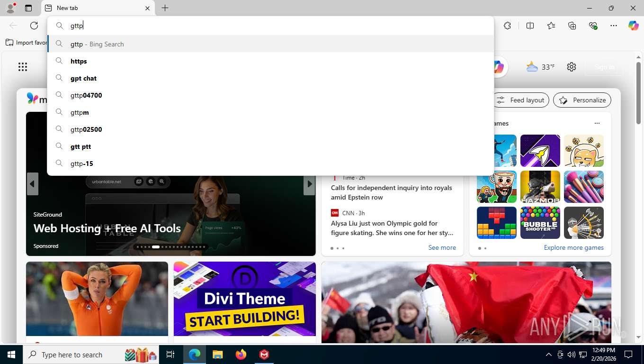Open clock showing 12:49 PM
Image resolution: width=644 pixels, height=364 pixels.
pyautogui.click(x=603, y=355)
